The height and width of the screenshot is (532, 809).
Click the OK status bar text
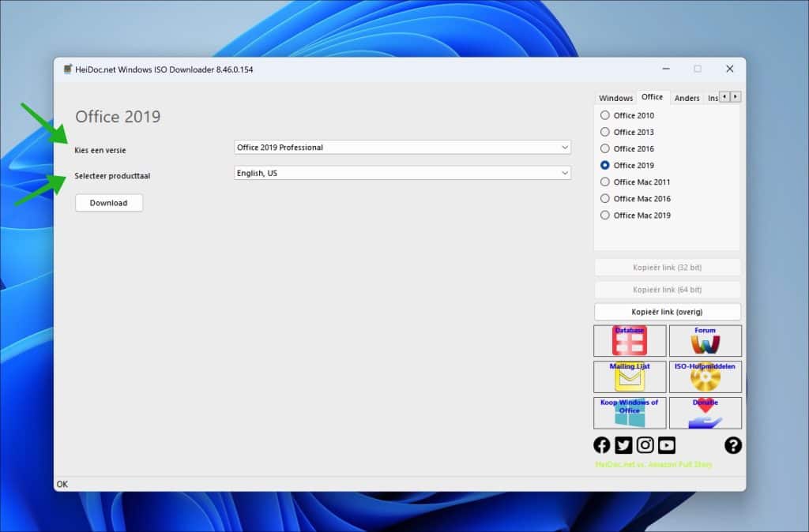62,484
